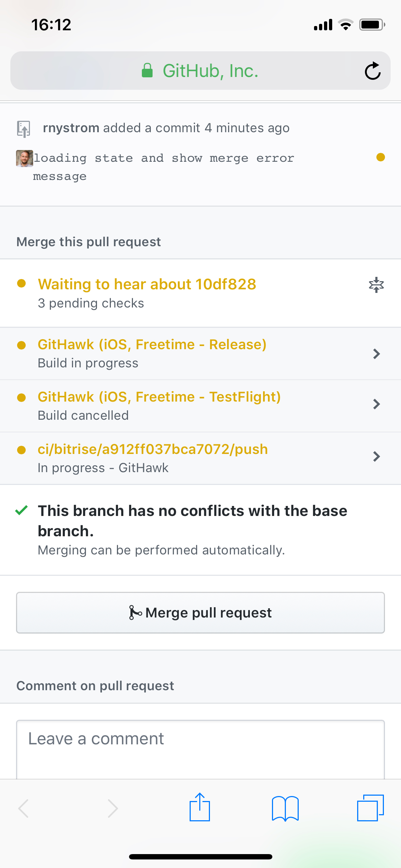
Task: Open the 'loading state and show merge' commit
Action: coord(164,159)
